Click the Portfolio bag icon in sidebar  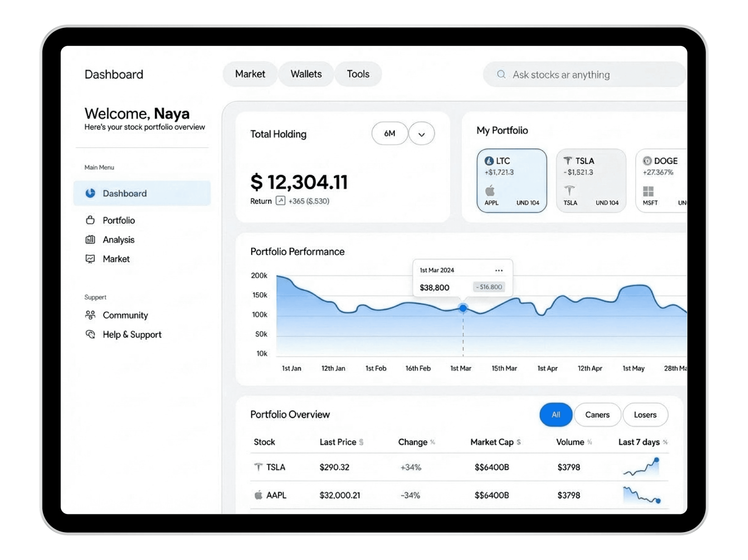[90, 220]
